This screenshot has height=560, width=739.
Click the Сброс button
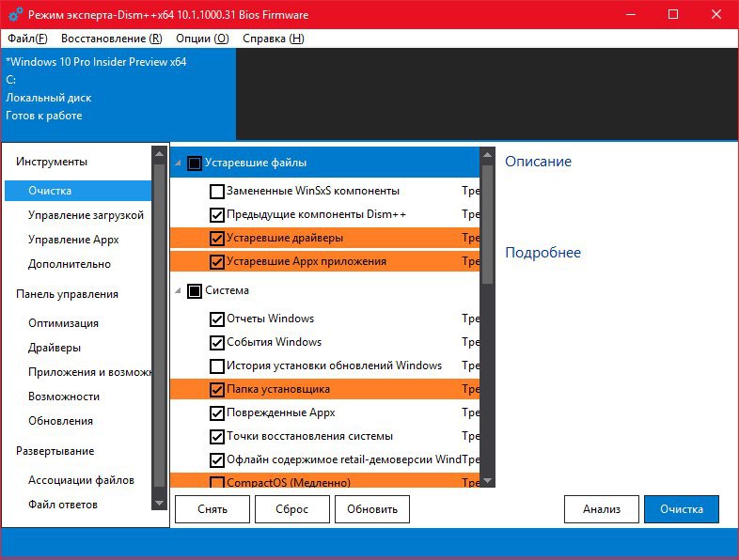coord(292,509)
